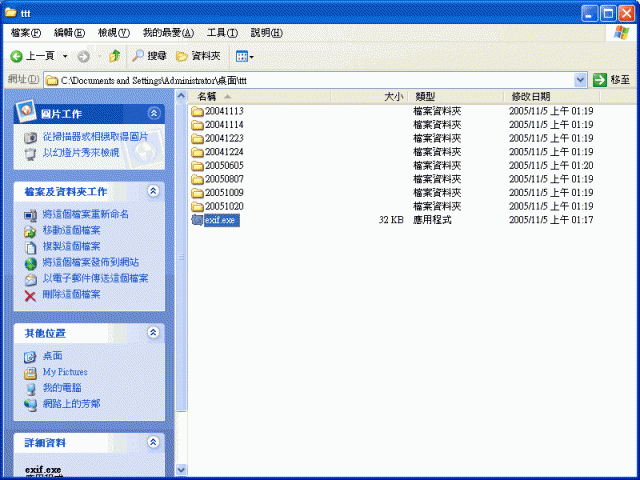The width and height of the screenshot is (640, 480).
Task: Select the 20041223 folder icon
Action: [197, 138]
